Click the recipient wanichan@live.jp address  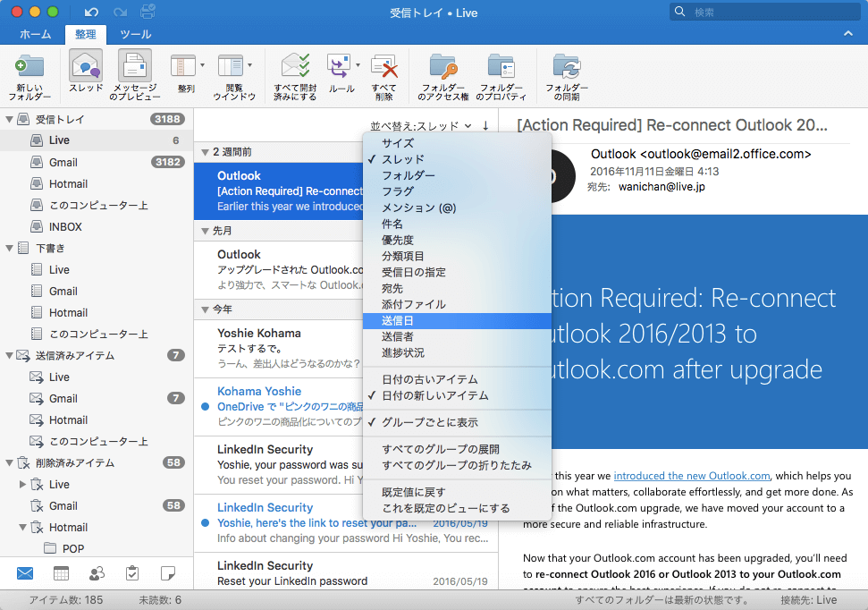click(x=662, y=187)
